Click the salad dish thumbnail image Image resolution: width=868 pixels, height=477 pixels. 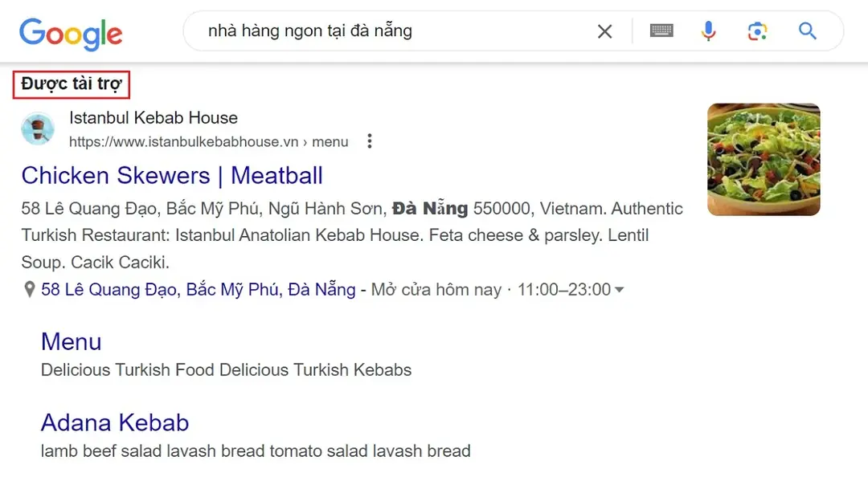click(x=763, y=159)
